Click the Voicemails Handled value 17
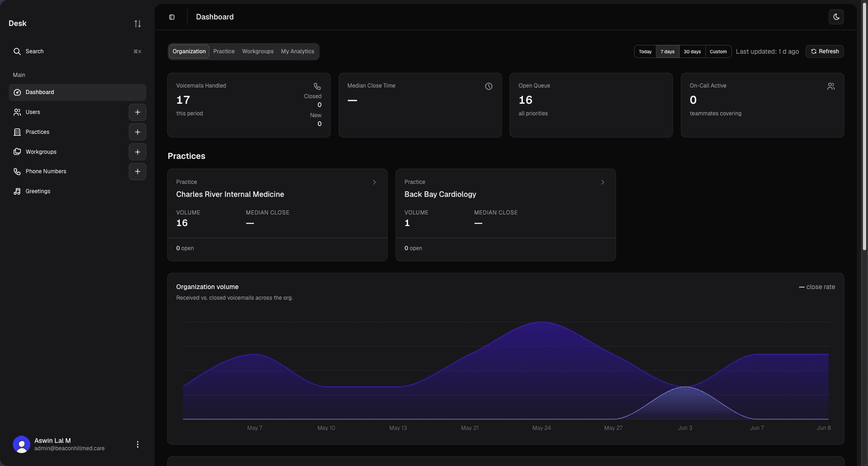 tap(183, 100)
